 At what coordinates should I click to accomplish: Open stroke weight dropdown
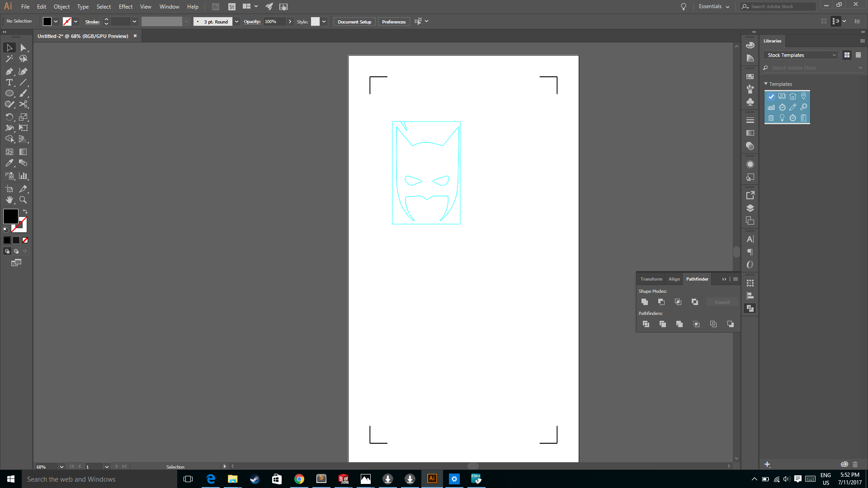(x=134, y=22)
